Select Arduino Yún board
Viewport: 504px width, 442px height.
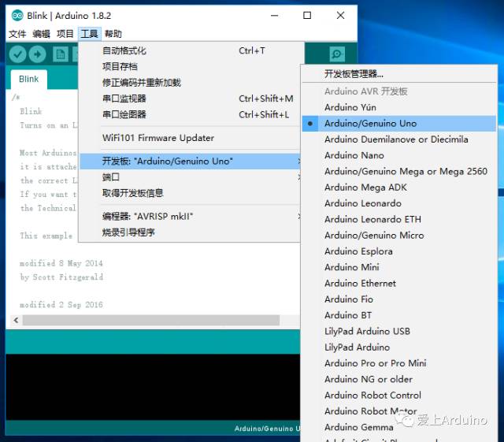coord(399,107)
